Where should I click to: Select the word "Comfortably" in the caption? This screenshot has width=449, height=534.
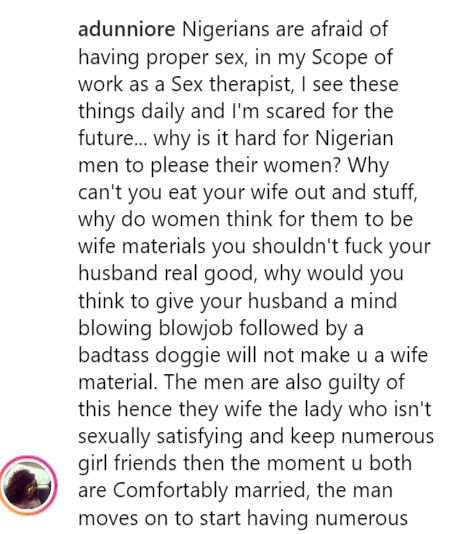(x=170, y=492)
